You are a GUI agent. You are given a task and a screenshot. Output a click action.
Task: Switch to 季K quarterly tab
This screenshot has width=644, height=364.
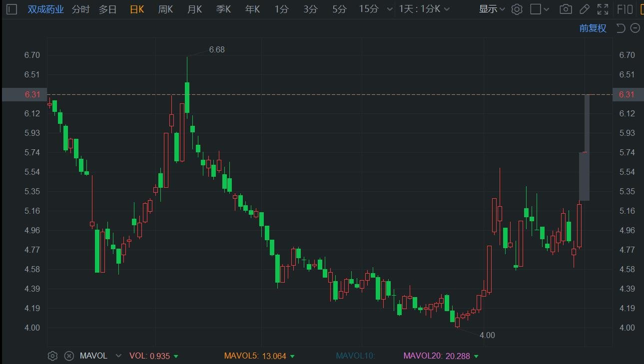(x=223, y=9)
